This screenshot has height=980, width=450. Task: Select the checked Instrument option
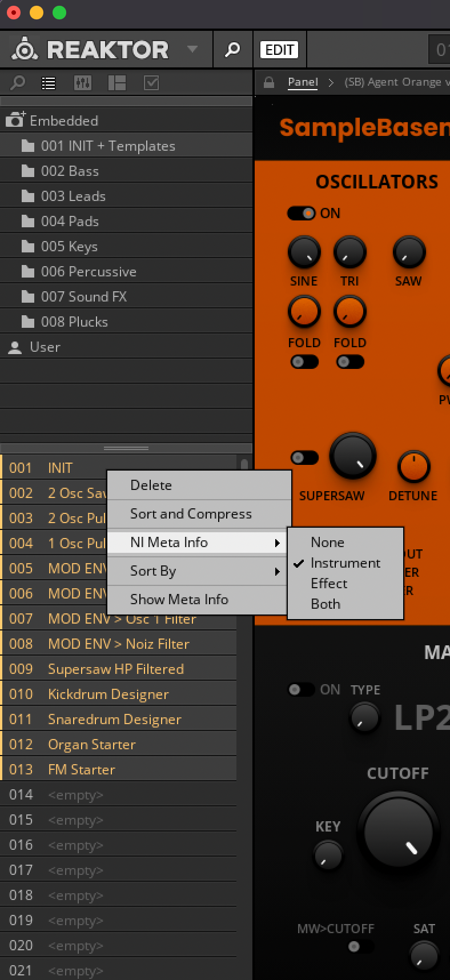pyautogui.click(x=345, y=563)
